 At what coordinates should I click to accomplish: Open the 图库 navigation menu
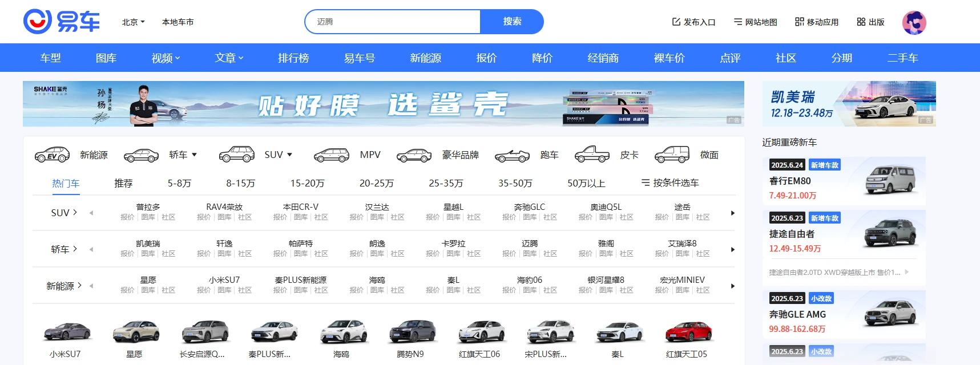tap(106, 58)
